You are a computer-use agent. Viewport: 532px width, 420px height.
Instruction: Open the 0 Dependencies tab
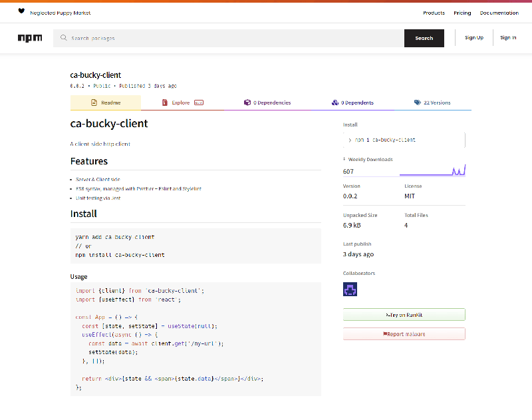[x=267, y=103]
